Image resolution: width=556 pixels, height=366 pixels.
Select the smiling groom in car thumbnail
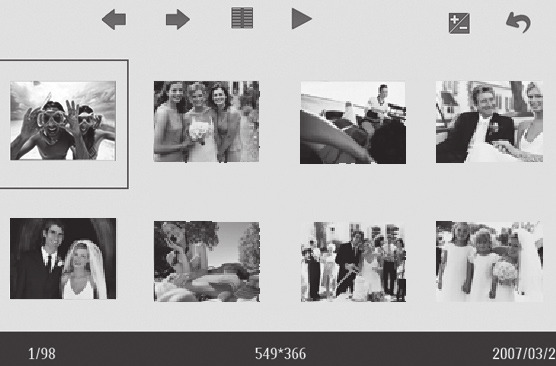coord(489,122)
